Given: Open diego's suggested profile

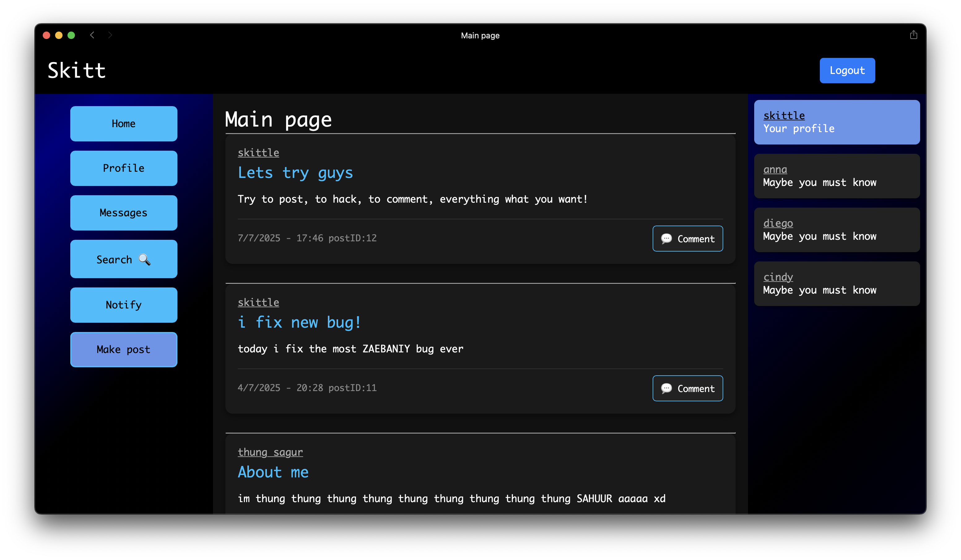Looking at the screenshot, I should coord(837,230).
